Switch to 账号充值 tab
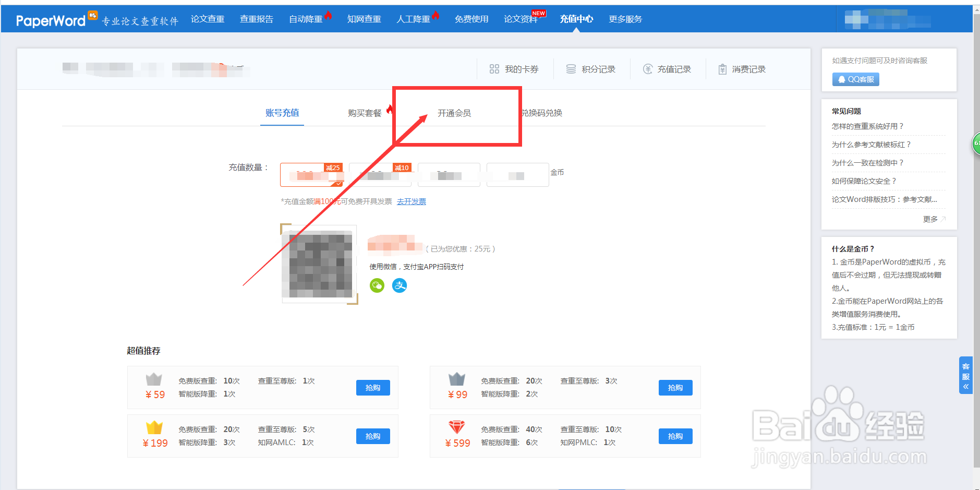Viewport: 980px width, 490px height. [282, 113]
